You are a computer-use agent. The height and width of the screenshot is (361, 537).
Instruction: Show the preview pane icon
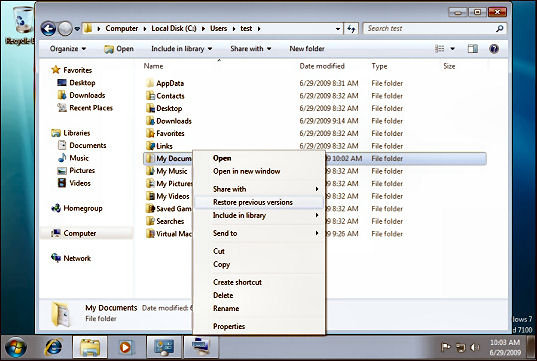coord(473,49)
